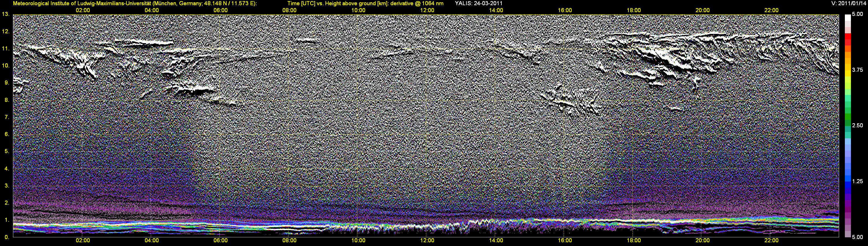Click the 0. km height axis label
868x246 pixels.
coord(6,237)
